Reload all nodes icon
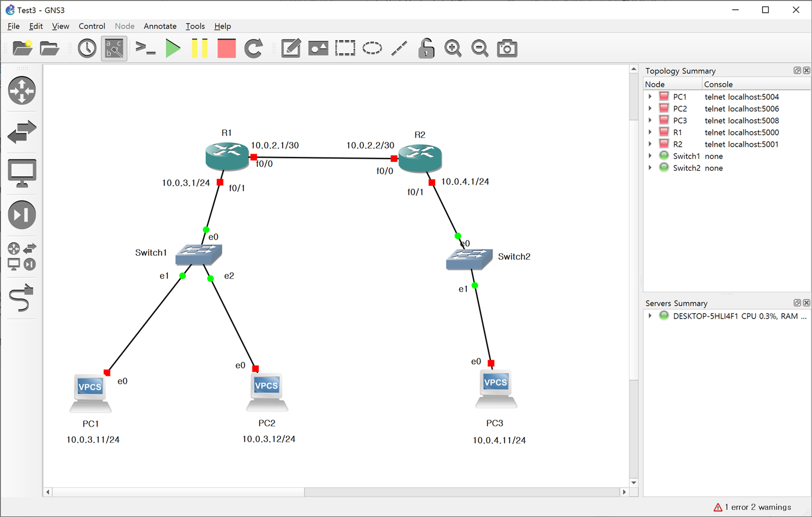The image size is (812, 517). (x=253, y=48)
